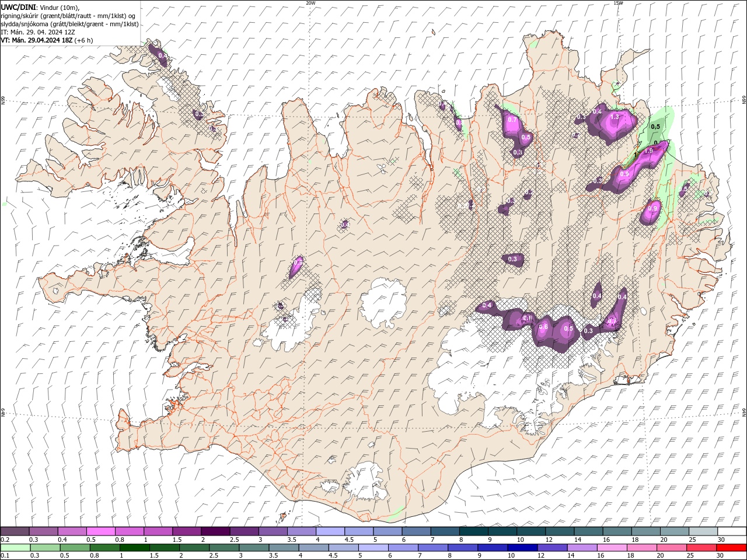747x560 pixels.
Task: Click the dark purple first swatch in upper row
Action: point(15,531)
